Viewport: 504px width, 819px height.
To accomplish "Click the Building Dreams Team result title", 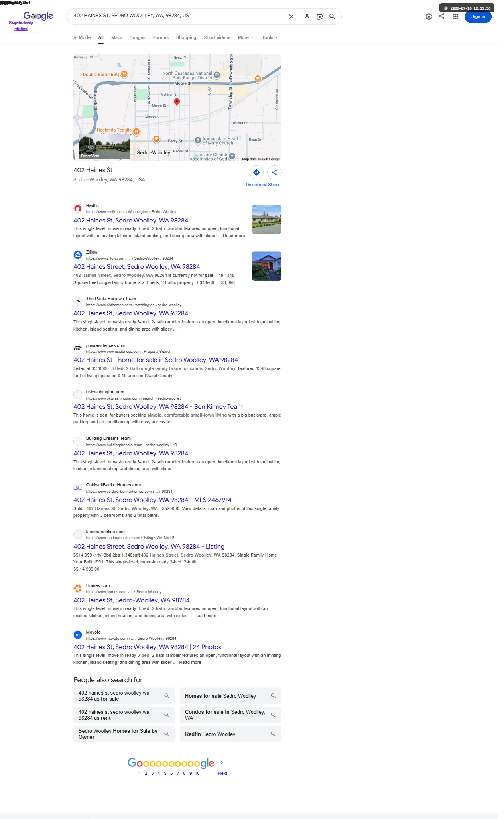I will pos(131,453).
